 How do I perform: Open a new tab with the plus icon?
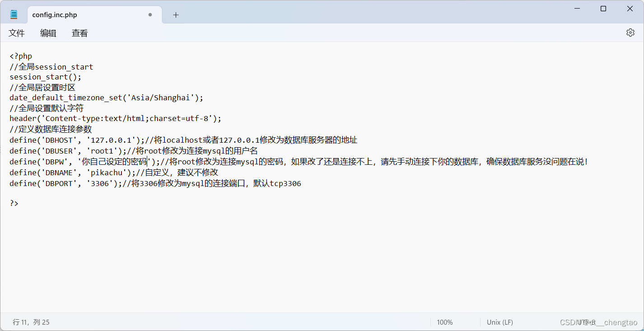(x=176, y=14)
